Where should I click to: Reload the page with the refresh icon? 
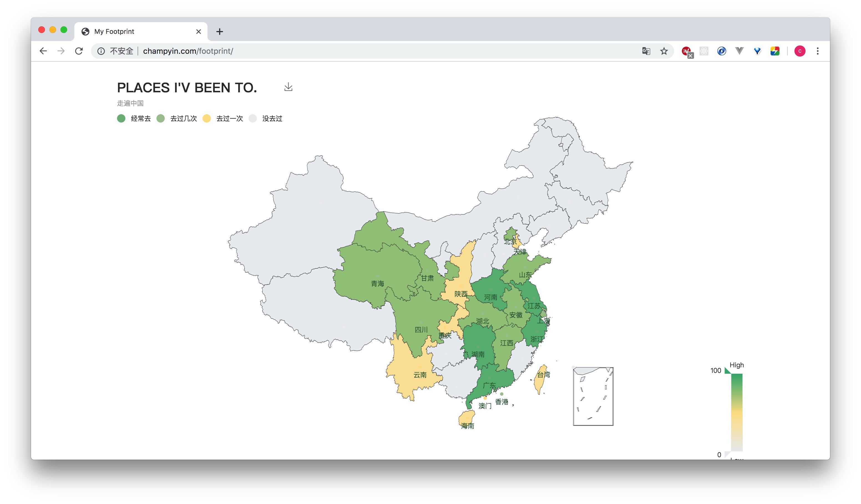pos(79,51)
